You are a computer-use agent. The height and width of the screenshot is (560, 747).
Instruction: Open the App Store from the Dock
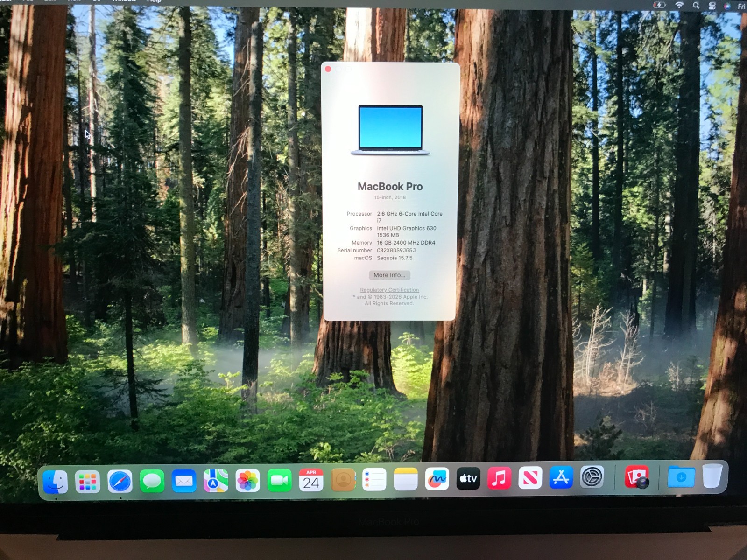coord(561,477)
